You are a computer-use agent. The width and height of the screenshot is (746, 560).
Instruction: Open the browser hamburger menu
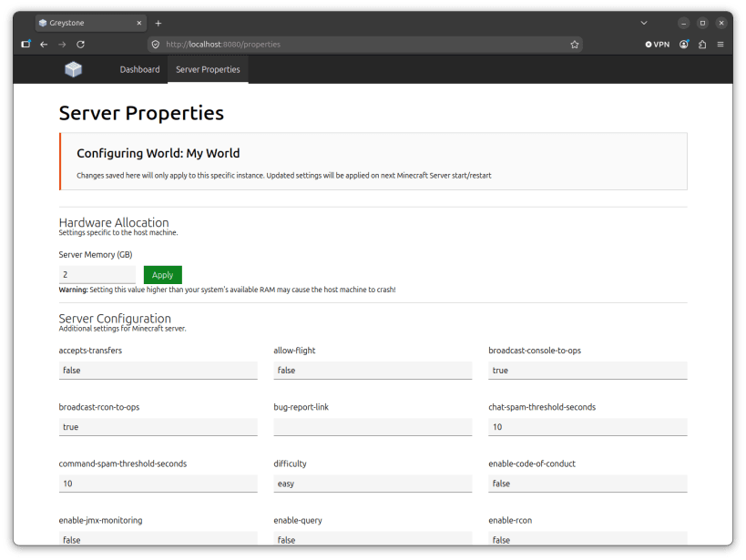coord(720,45)
